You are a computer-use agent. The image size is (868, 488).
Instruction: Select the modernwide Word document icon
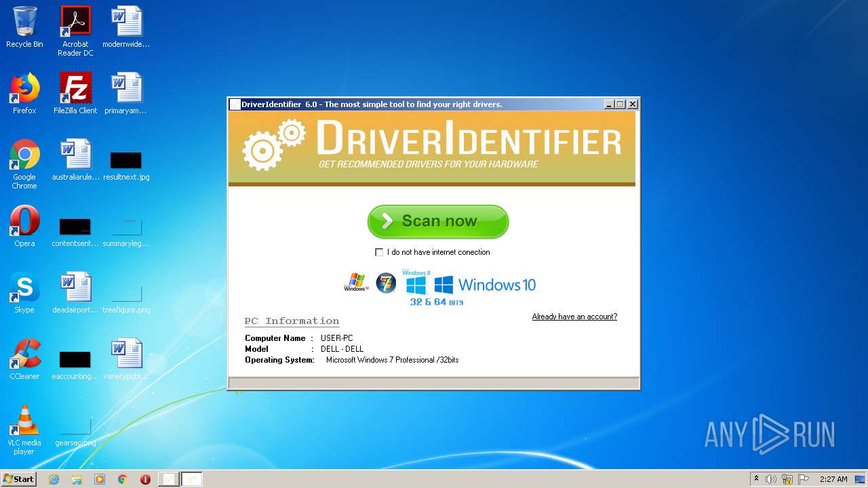pyautogui.click(x=126, y=28)
